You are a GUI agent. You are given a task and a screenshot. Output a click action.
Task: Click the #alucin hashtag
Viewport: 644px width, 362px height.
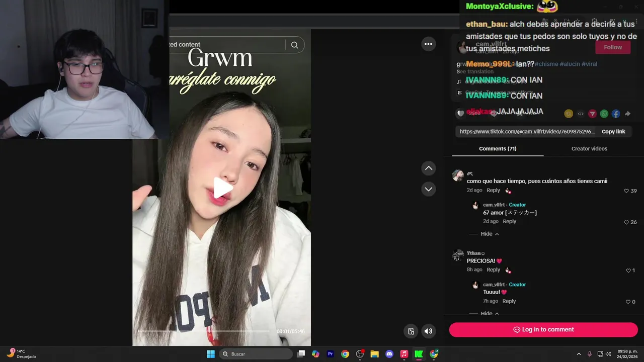pos(570,64)
